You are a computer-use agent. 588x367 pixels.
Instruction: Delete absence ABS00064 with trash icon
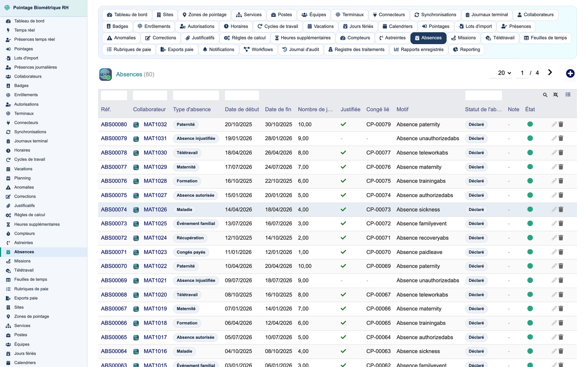click(x=561, y=351)
